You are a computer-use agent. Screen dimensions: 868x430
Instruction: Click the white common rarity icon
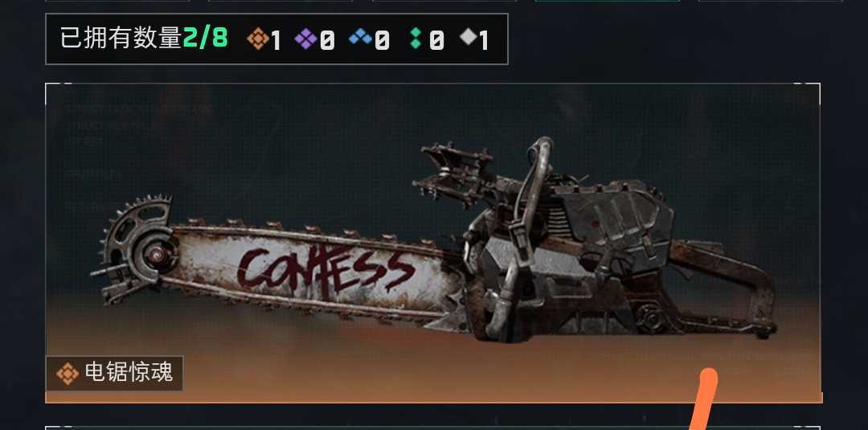(469, 37)
